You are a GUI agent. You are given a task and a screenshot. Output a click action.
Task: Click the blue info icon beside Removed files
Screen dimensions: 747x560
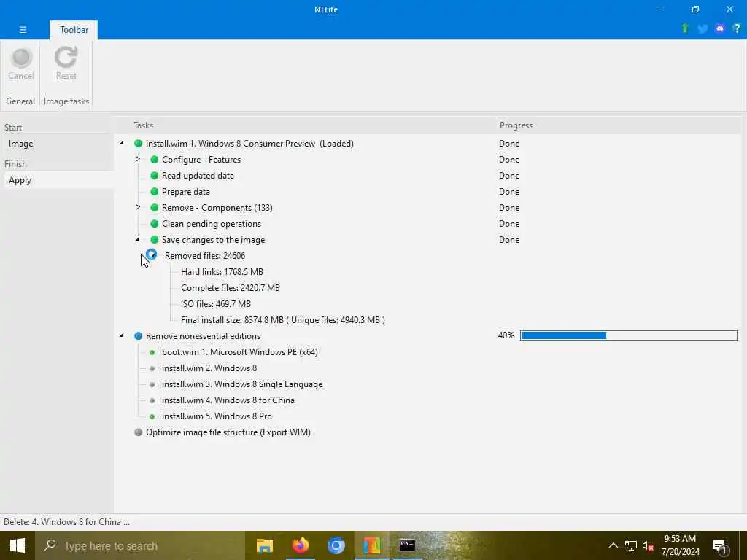pyautogui.click(x=152, y=254)
